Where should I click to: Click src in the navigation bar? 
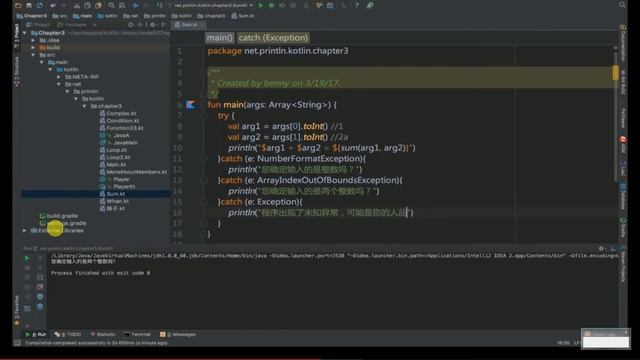pyautogui.click(x=60, y=16)
